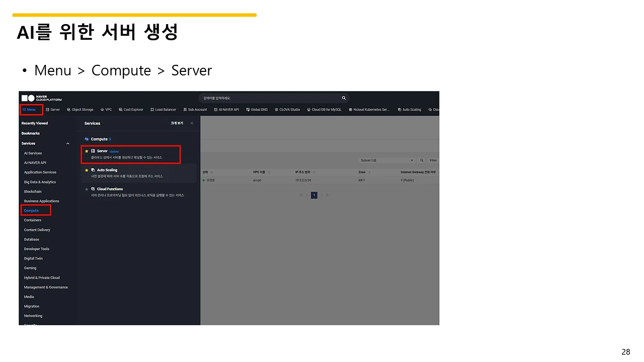Open CLOVA Studio shortcut in top bar

(x=287, y=110)
